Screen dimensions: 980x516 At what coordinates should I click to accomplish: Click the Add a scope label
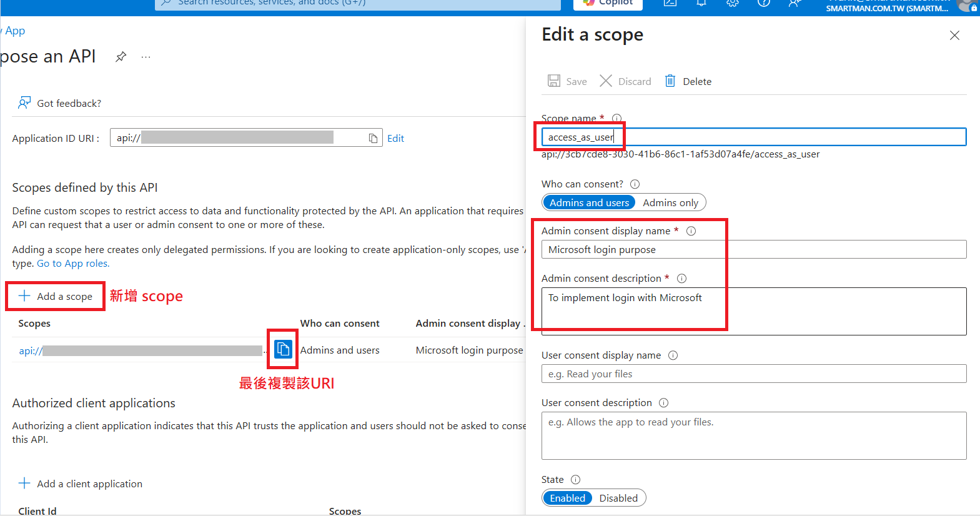click(x=64, y=296)
